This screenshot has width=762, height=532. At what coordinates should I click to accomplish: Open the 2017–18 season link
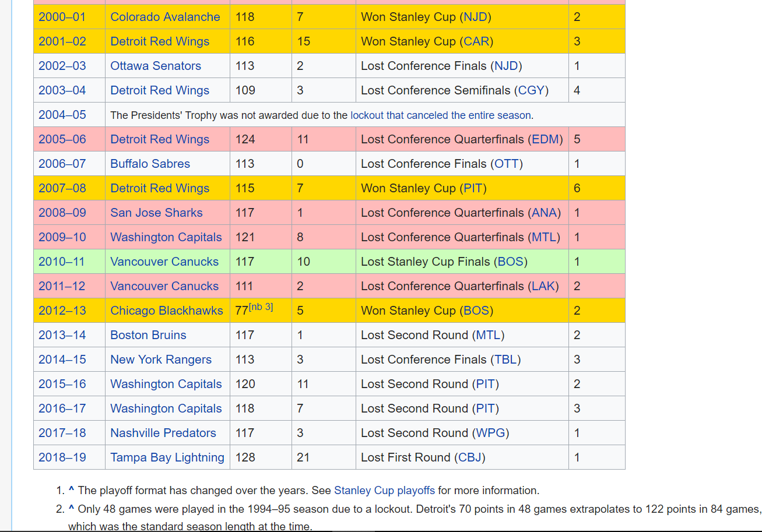point(62,433)
